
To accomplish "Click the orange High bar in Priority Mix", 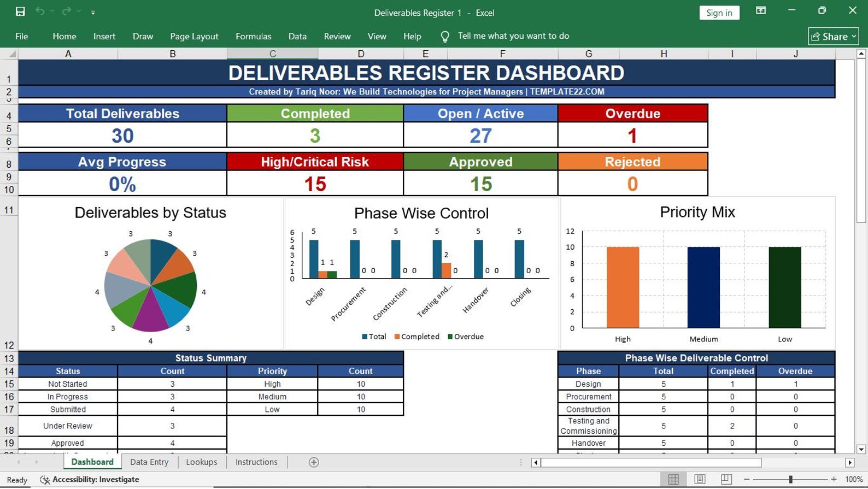I will click(x=623, y=287).
